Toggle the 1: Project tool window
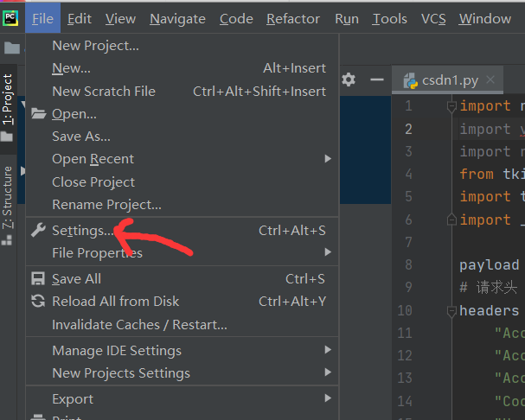 (x=8, y=100)
